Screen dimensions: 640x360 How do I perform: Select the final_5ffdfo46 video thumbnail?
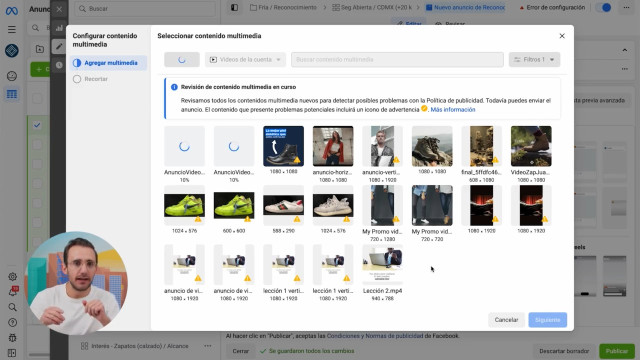pos(482,146)
